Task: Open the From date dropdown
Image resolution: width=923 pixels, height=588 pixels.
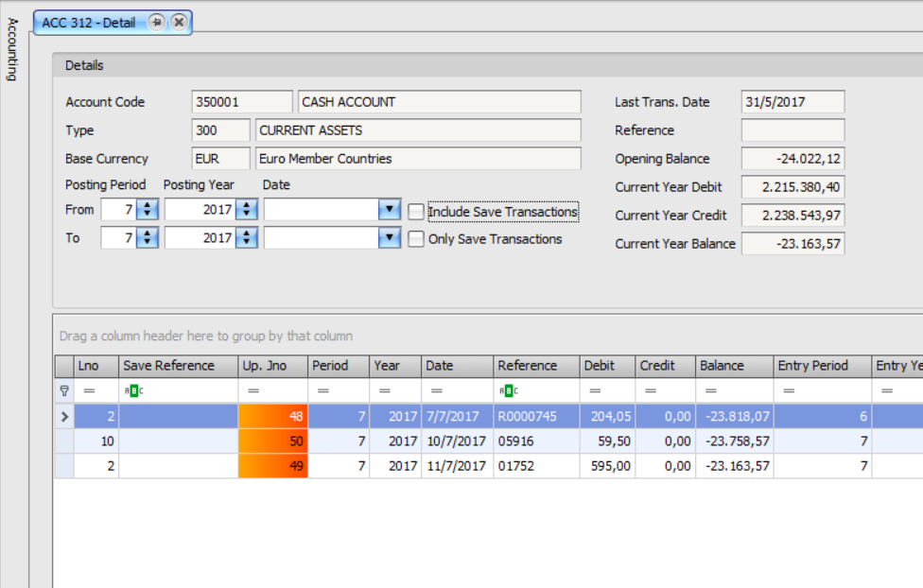Action: click(x=389, y=210)
